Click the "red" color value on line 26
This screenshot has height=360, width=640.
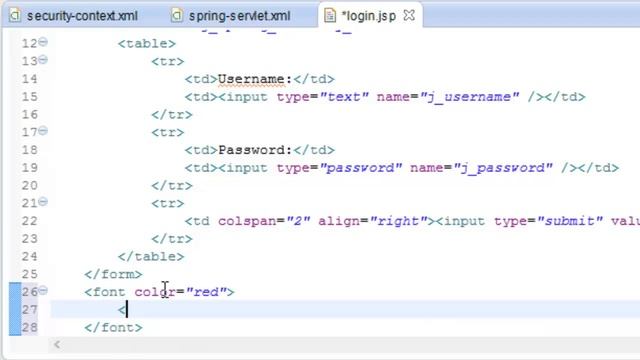(206, 292)
